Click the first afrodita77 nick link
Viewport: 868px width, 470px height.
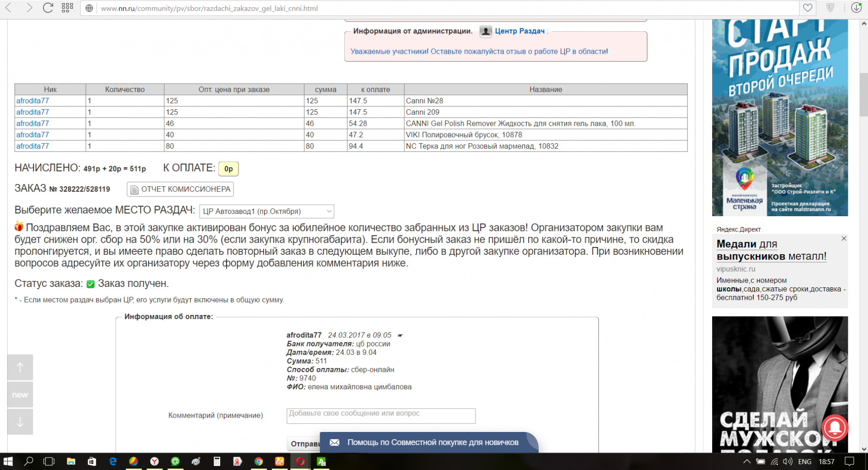[x=33, y=101]
